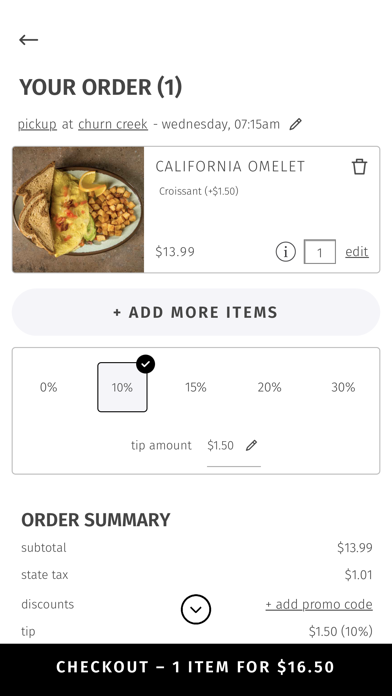
Task: Click the checkmark badge on 10% tip
Action: [x=146, y=364]
